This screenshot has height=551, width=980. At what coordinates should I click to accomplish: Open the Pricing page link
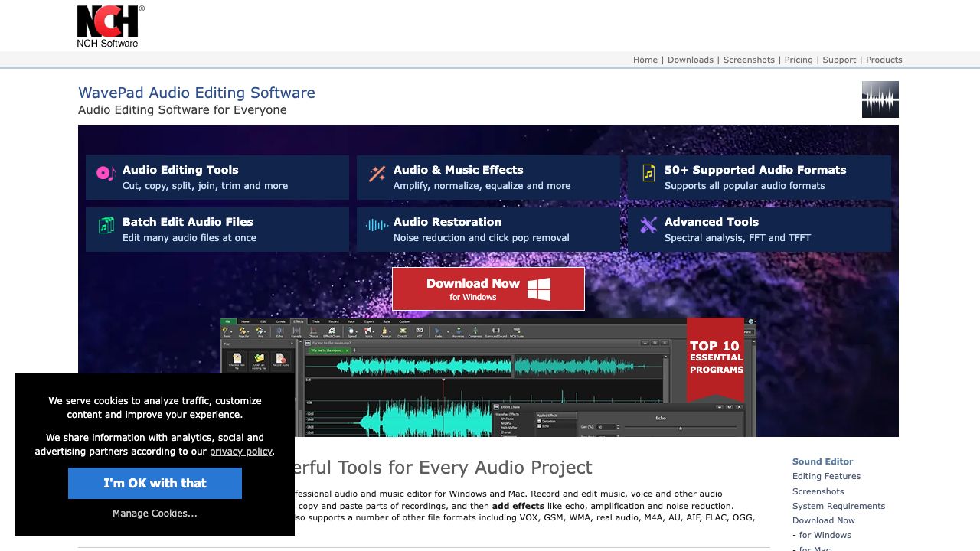[x=799, y=60]
